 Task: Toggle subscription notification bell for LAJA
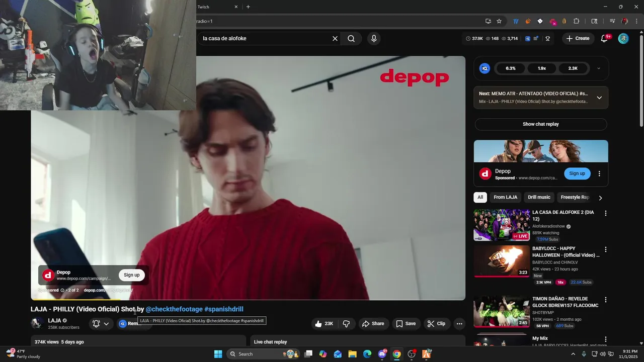click(x=96, y=324)
